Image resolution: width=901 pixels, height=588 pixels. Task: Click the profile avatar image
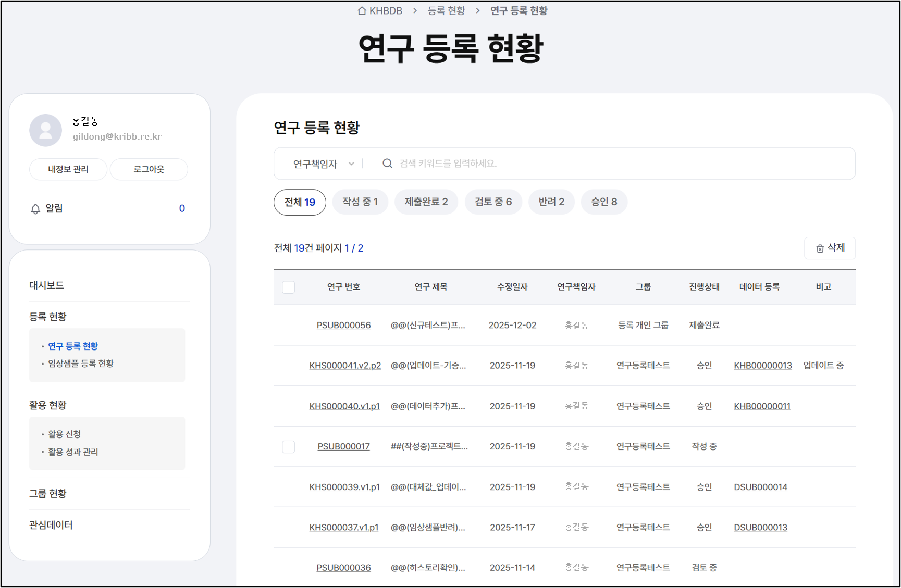coord(45,130)
